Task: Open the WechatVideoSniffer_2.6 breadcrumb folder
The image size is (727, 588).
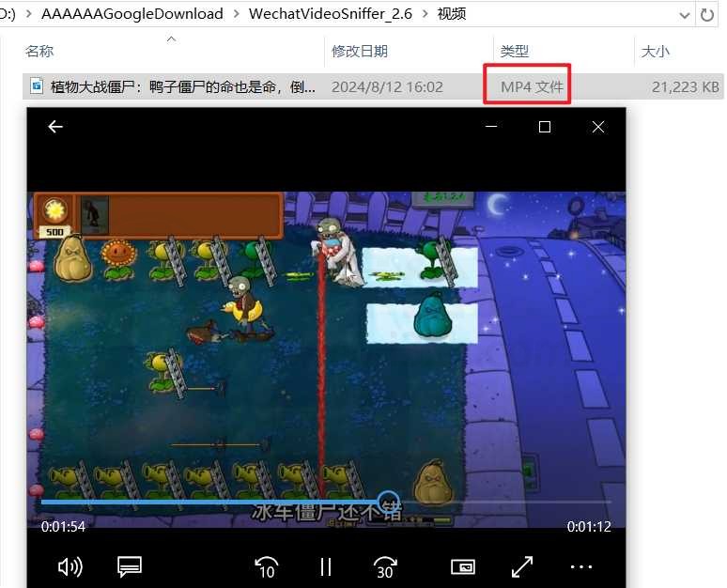Action: click(330, 14)
